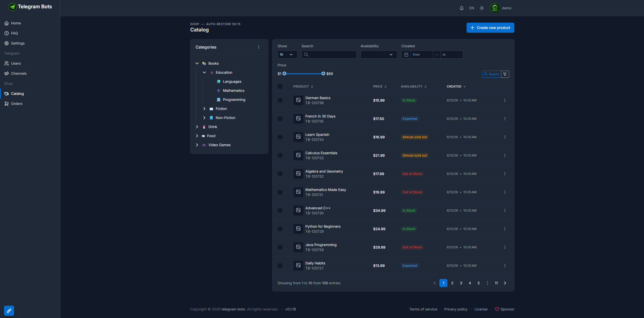This screenshot has width=644, height=318.
Task: Open row actions for Calculus Essentials
Action: 505,155
